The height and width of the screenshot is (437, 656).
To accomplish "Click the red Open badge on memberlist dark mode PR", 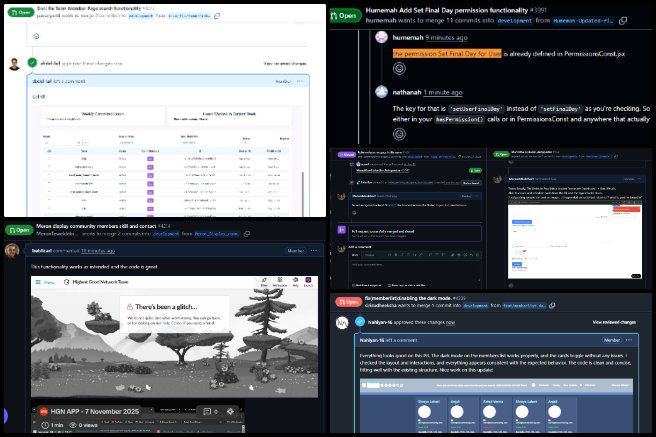I will pyautogui.click(x=348, y=302).
